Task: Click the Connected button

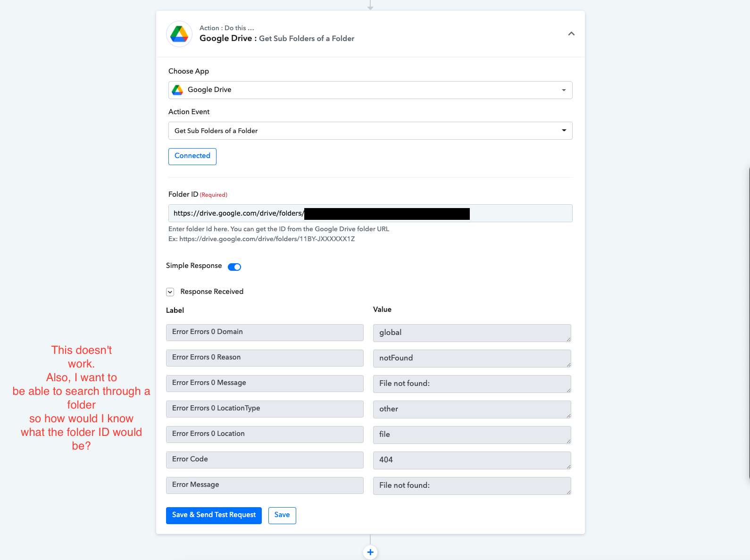Action: click(192, 156)
